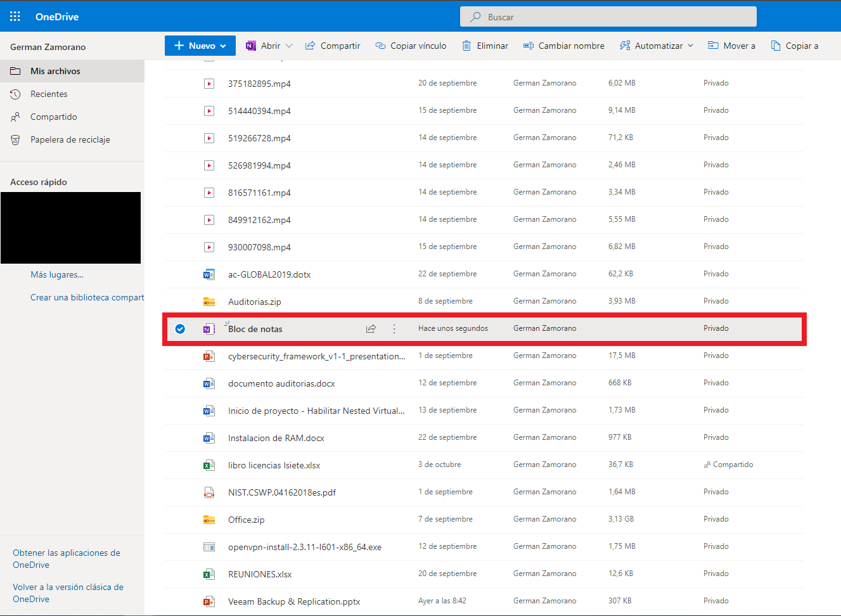This screenshot has width=841, height=616.
Task: Click the Recientes clock icon
Action: point(15,94)
